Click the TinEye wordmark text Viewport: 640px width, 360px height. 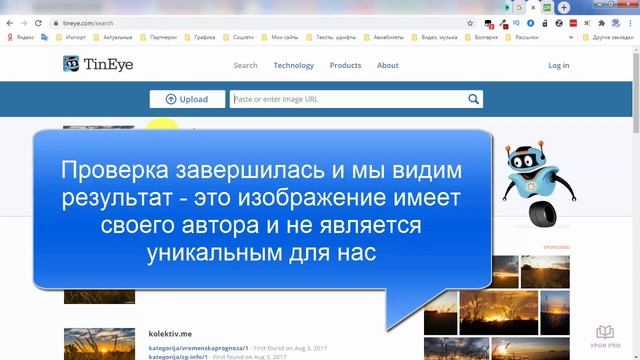click(108, 64)
